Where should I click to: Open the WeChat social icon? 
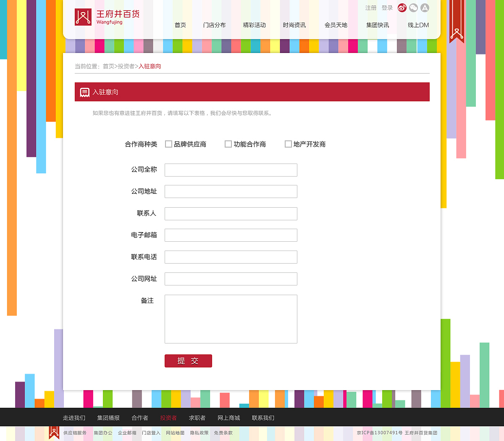(x=414, y=8)
